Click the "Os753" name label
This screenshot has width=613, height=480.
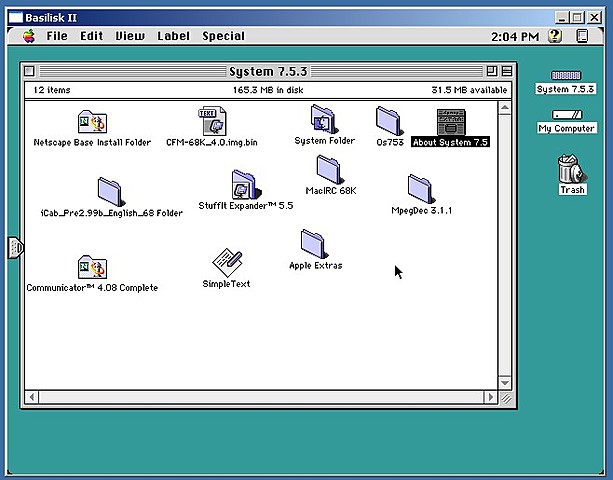pos(390,142)
